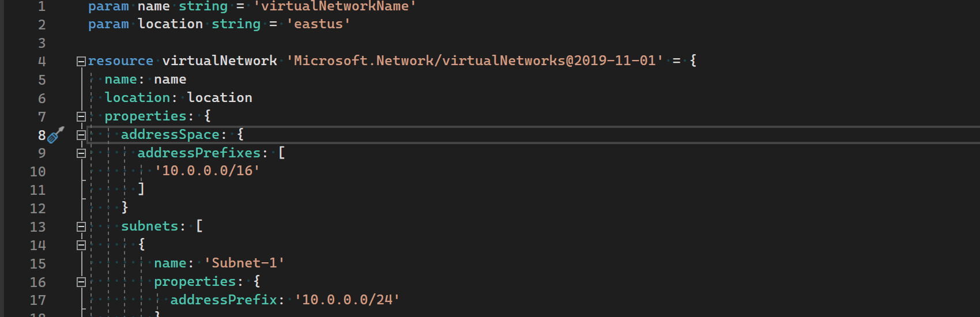Collapse the subnet object on line 14
The height and width of the screenshot is (317, 980).
point(81,245)
